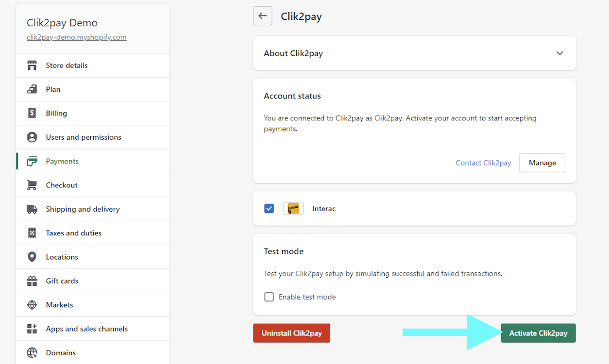The width and height of the screenshot is (609, 364).
Task: Click the Account status heading
Action: pyautogui.click(x=292, y=96)
